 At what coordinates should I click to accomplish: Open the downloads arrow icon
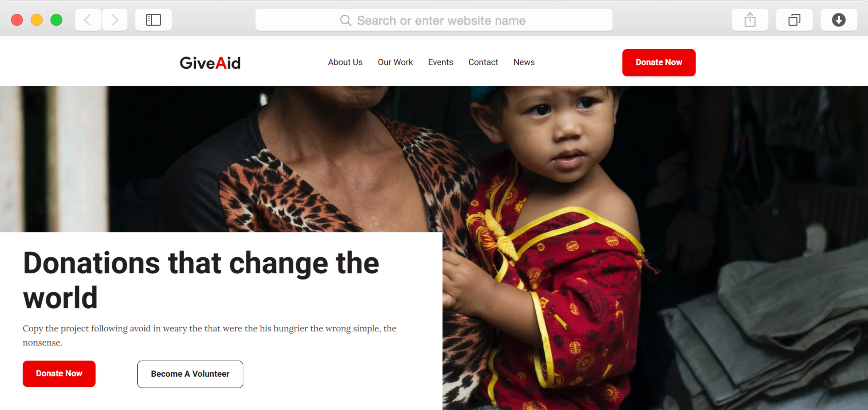coord(838,20)
